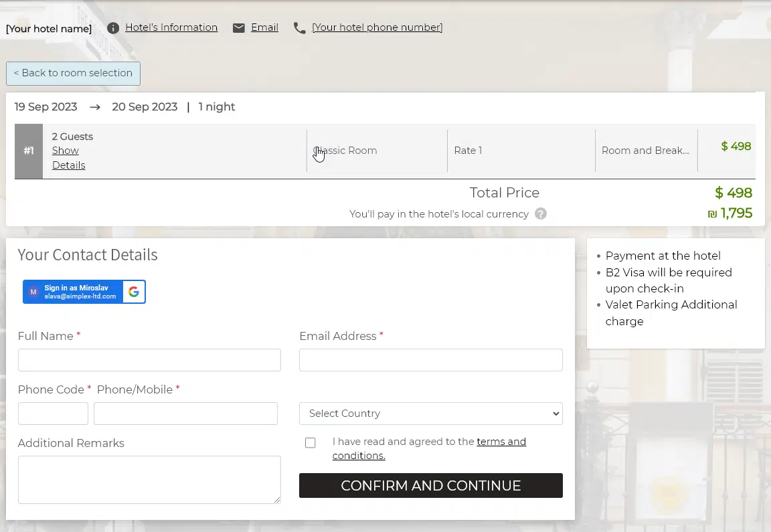Click the hotel phone number link
771x532 pixels.
(x=377, y=27)
